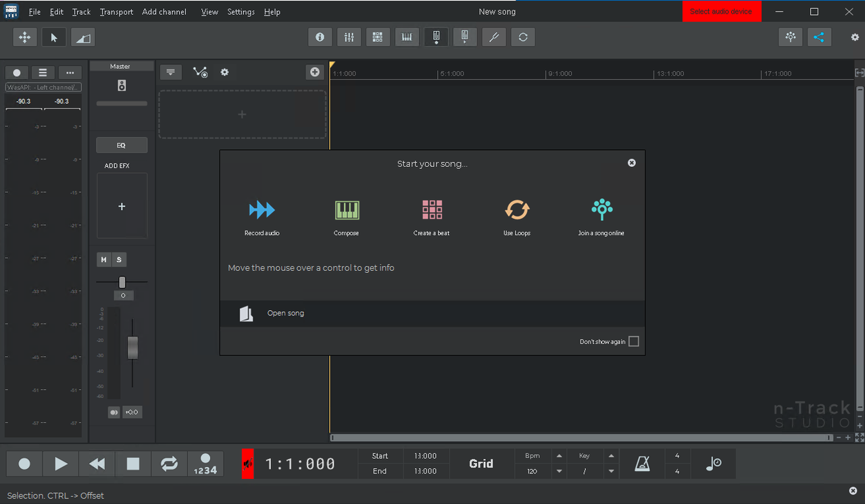This screenshot has height=504, width=865.
Task: Open the loop browser circular arrows icon
Action: click(x=523, y=37)
